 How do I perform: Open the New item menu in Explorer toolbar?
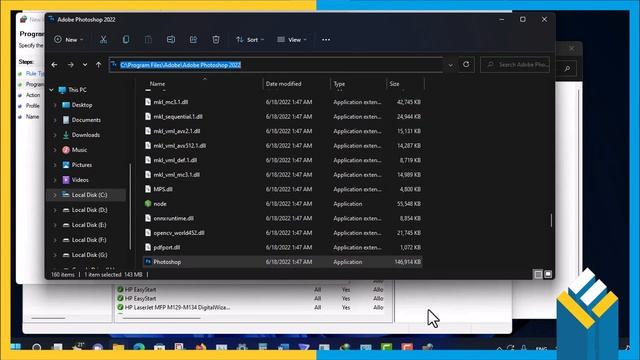coord(69,40)
